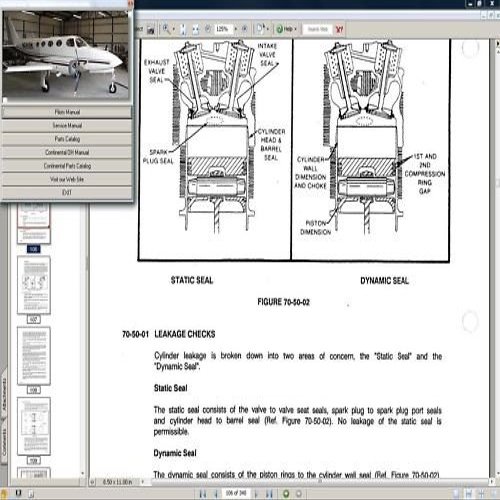This screenshot has width=500, height=500.
Task: Click the FIGURE 70-50-02 caption
Action: 283,302
